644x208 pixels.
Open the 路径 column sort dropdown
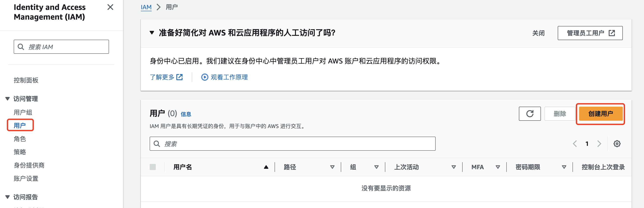click(x=332, y=167)
